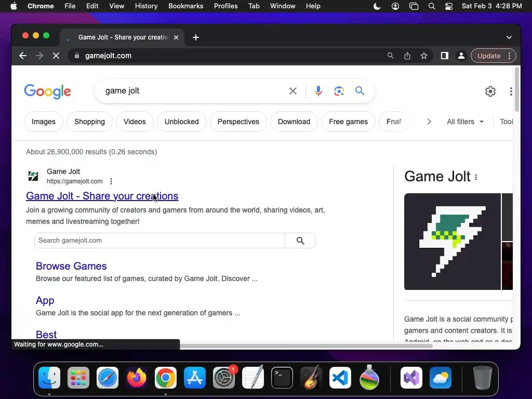Viewport: 532px width, 399px height.
Task: Click the Game Jolt lightning logo image
Action: pos(453,242)
